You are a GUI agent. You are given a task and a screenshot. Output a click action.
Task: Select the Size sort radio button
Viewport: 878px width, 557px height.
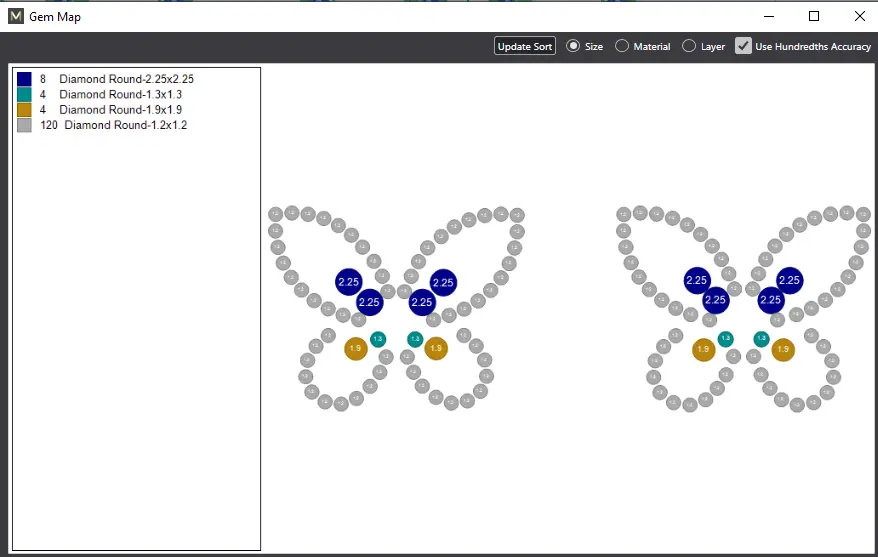573,46
